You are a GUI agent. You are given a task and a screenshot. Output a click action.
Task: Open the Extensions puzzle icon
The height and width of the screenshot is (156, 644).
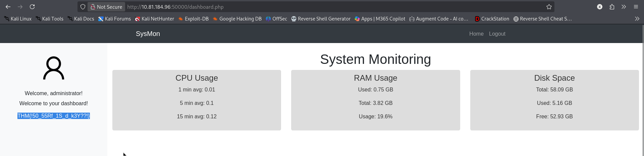[x=612, y=7]
